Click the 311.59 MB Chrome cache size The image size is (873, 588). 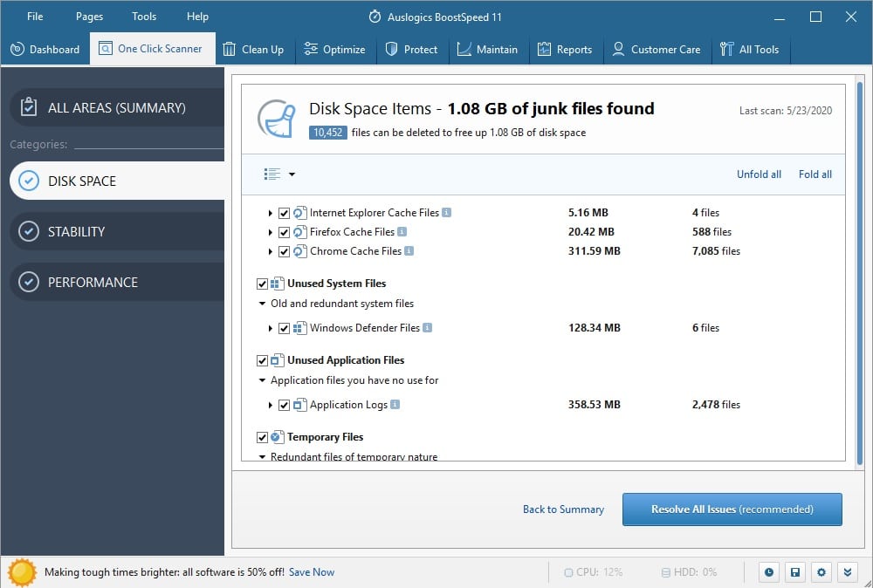[x=594, y=251]
